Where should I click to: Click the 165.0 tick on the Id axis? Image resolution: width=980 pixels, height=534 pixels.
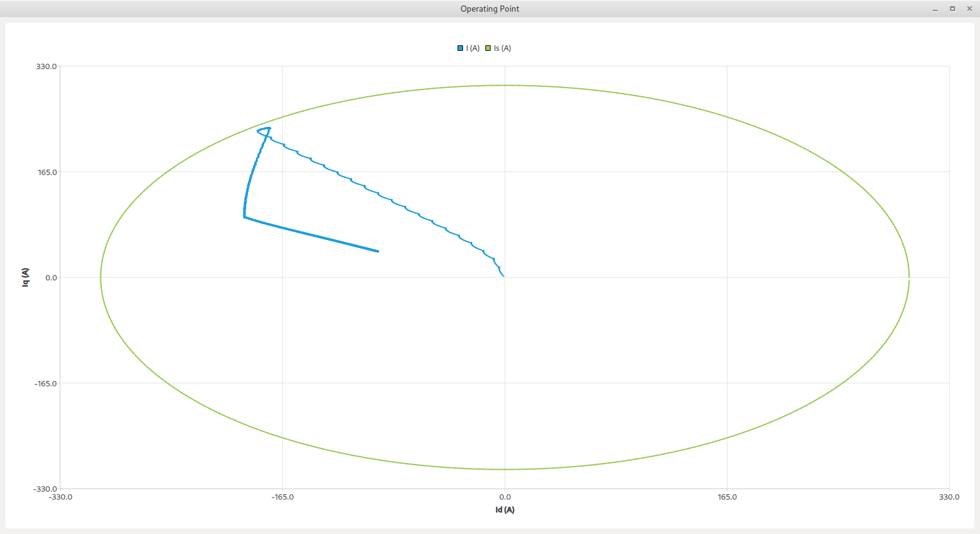727,497
